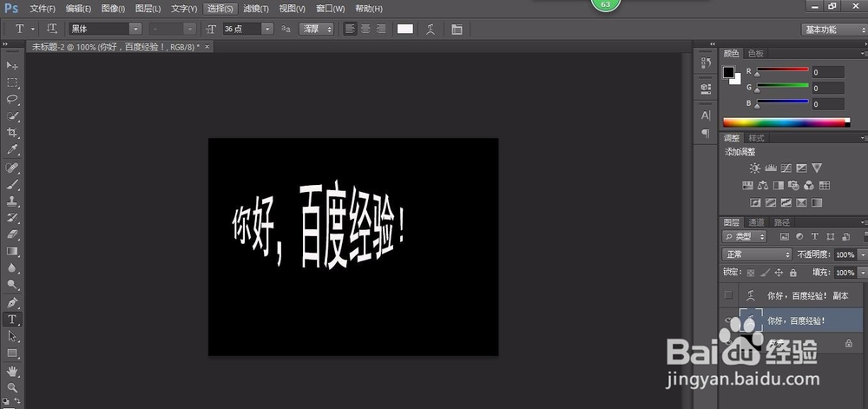
Task: Select the Eraser tool
Action: (x=12, y=234)
